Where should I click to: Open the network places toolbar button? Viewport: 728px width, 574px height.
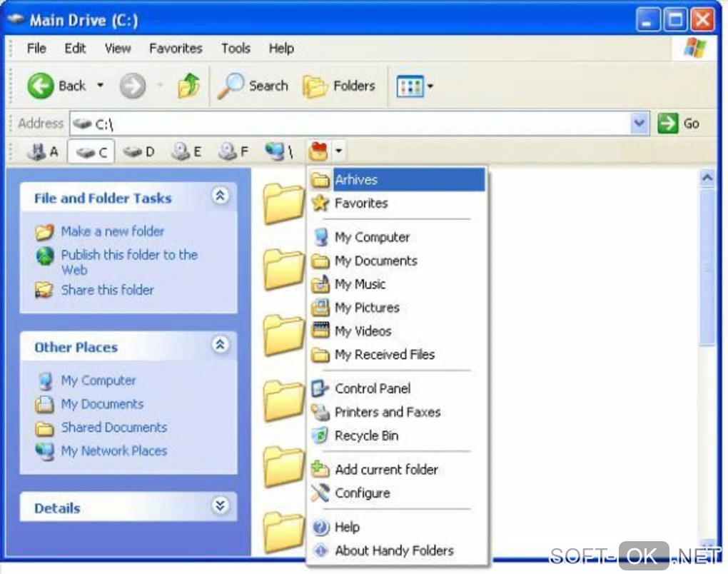(278, 151)
